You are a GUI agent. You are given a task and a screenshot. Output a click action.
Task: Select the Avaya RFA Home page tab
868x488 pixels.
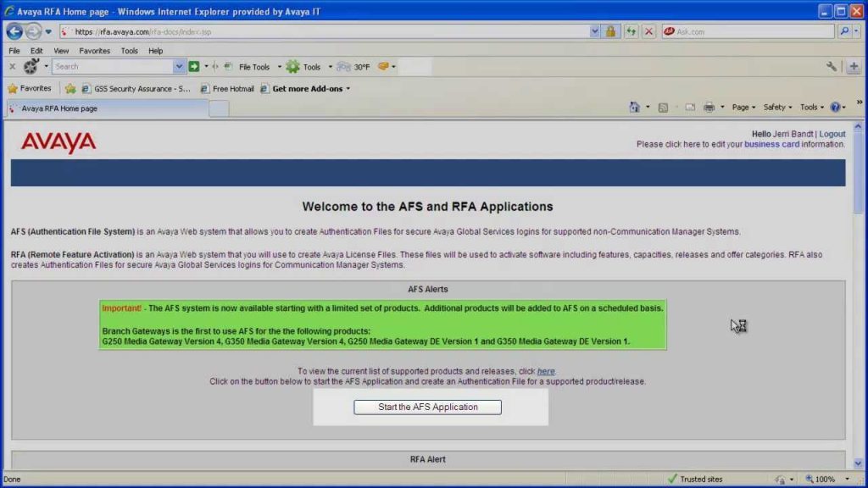pyautogui.click(x=108, y=108)
